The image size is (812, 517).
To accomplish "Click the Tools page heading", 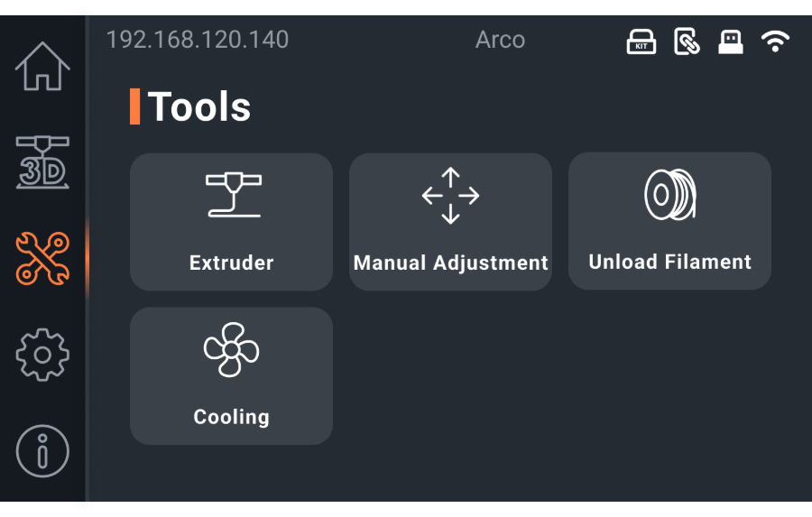I will click(x=198, y=106).
